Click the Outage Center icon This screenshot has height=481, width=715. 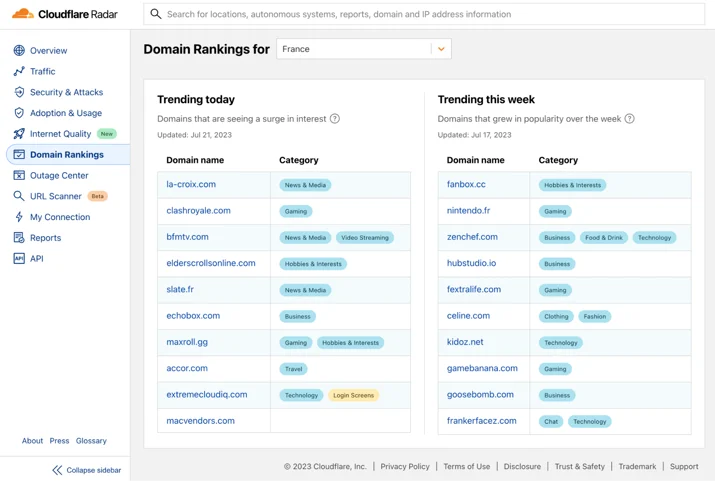(x=19, y=176)
